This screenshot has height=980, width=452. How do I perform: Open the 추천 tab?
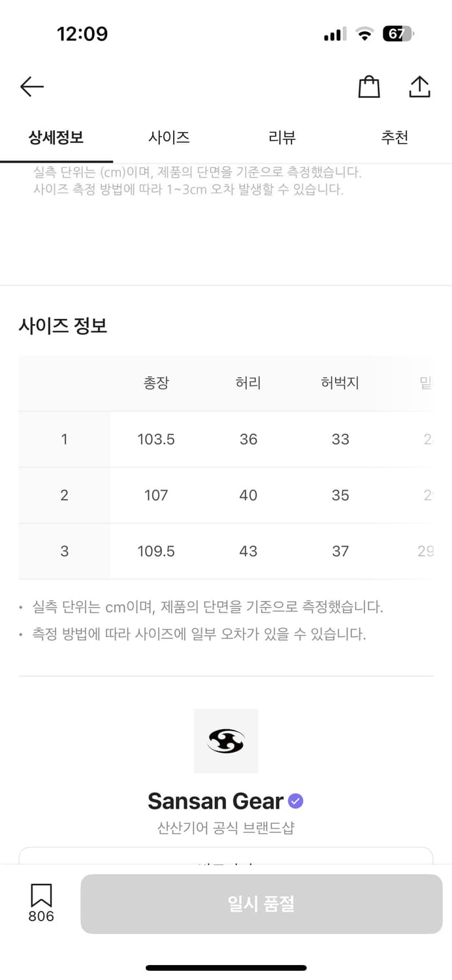coord(395,137)
